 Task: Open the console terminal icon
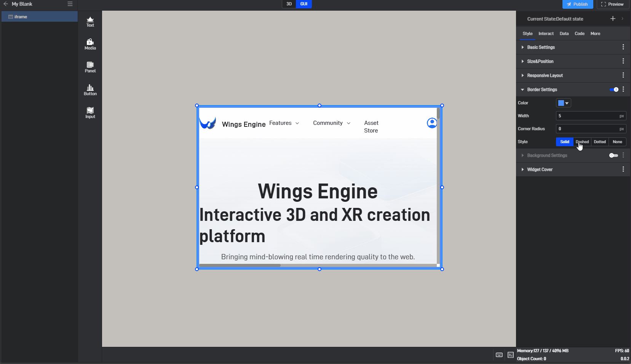(511, 355)
